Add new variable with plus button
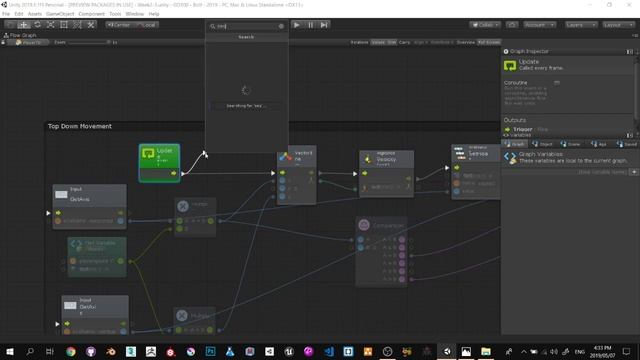 (x=634, y=172)
